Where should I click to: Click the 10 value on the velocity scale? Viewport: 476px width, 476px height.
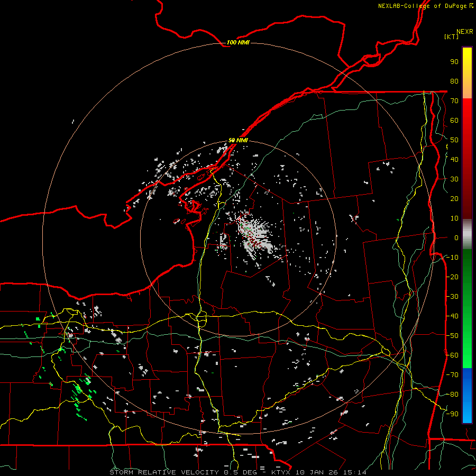454,218
